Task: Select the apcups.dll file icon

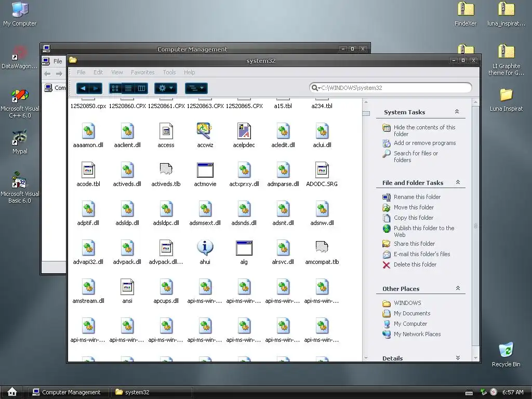Action: tap(166, 287)
